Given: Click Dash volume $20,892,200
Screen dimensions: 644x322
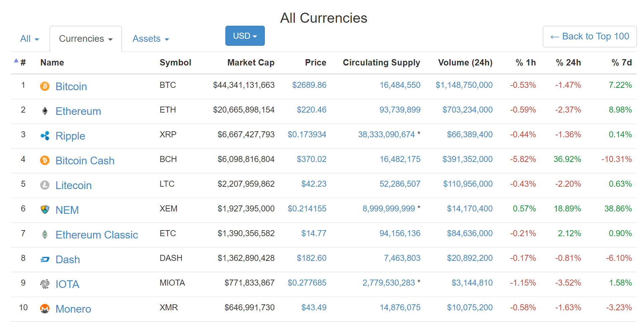Looking at the screenshot, I should pyautogui.click(x=470, y=258).
